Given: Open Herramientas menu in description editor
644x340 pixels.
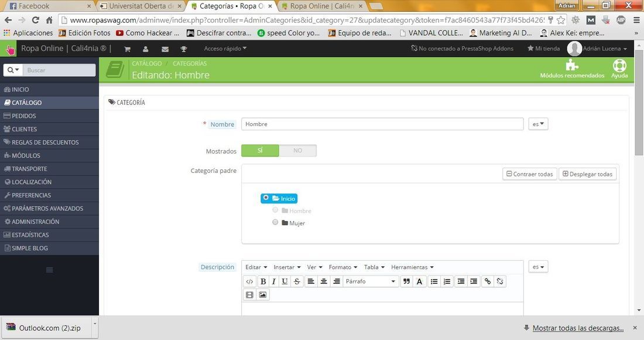Looking at the screenshot, I should point(412,267).
